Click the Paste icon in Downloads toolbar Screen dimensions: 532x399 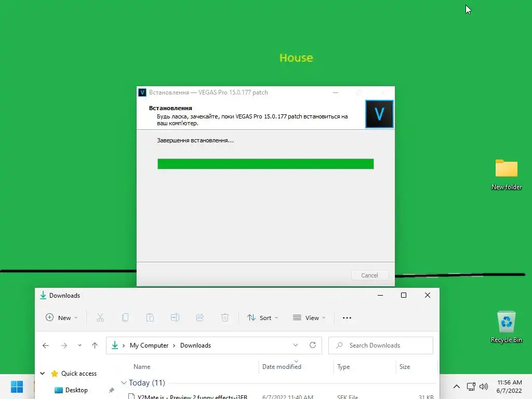[x=150, y=317]
